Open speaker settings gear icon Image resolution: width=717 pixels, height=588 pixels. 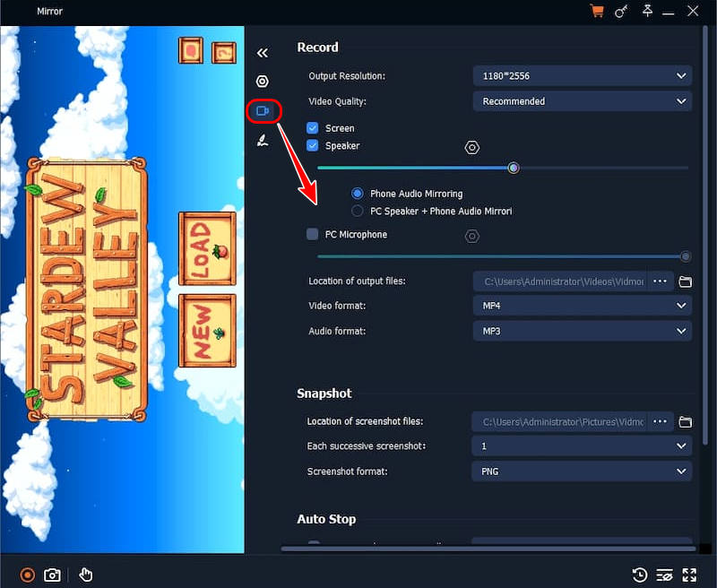(472, 148)
